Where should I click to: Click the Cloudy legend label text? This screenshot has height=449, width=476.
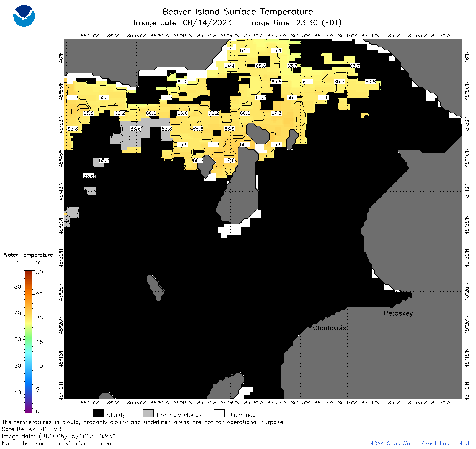coord(116,415)
